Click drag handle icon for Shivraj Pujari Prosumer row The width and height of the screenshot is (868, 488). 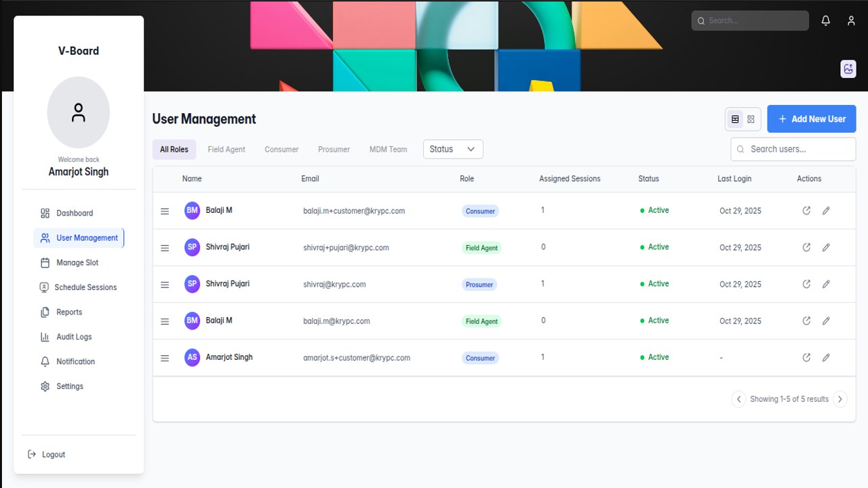(x=165, y=285)
